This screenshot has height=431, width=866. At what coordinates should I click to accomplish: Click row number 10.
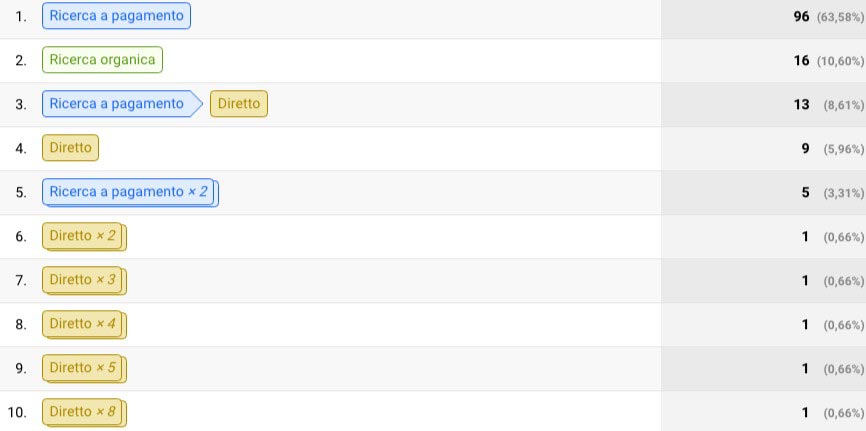(17, 413)
